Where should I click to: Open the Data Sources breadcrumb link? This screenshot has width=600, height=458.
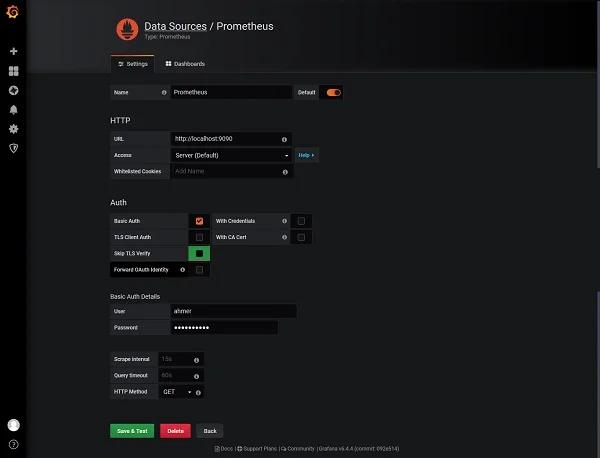coord(175,26)
